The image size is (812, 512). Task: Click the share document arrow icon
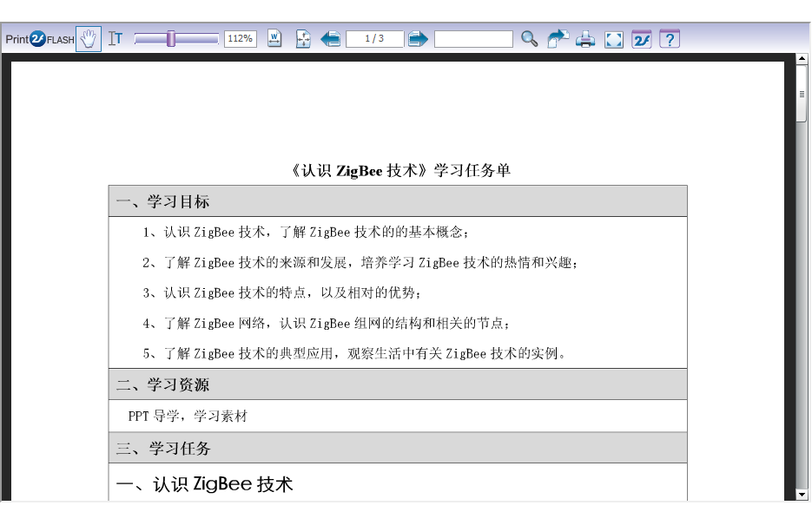558,39
